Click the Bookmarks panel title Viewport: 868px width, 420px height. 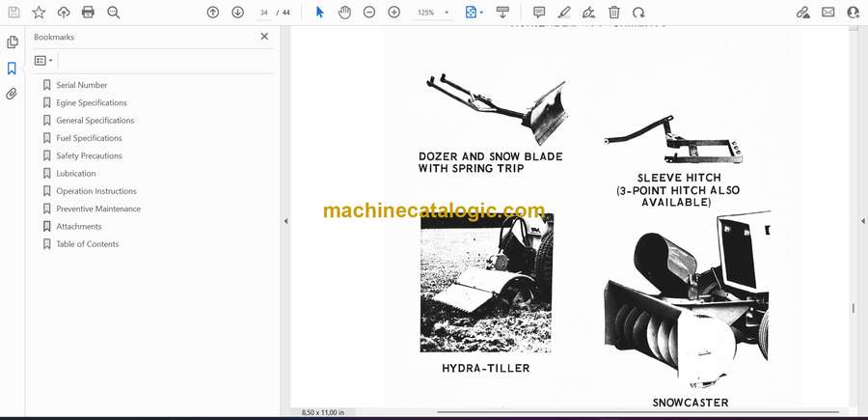coord(54,37)
